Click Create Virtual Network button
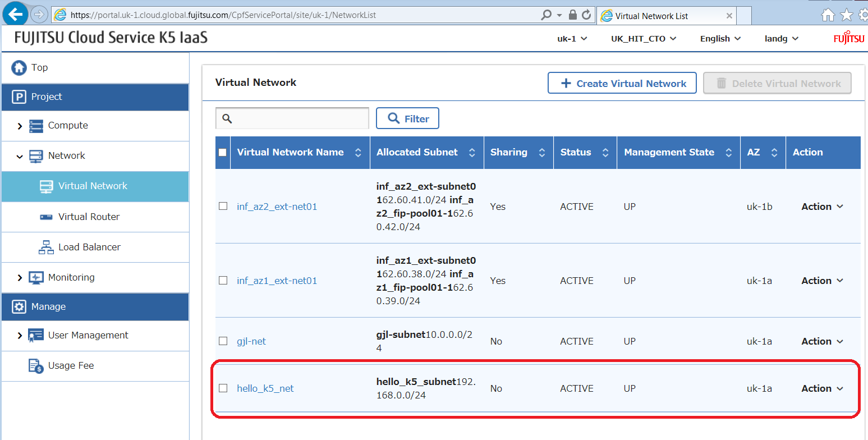 pos(622,83)
